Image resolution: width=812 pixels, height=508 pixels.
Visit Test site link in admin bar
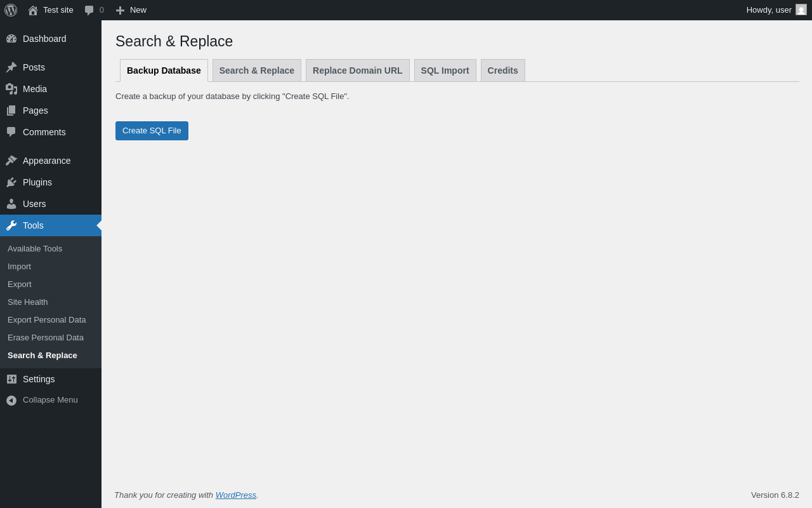click(58, 10)
